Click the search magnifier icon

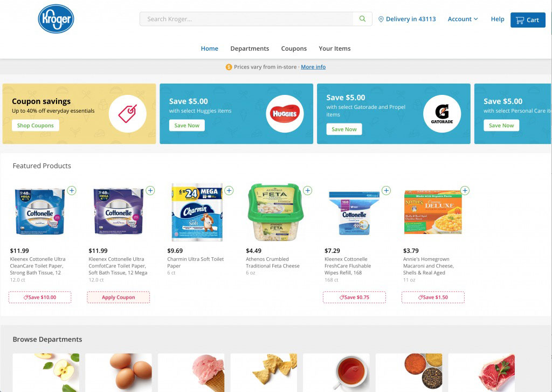[362, 19]
